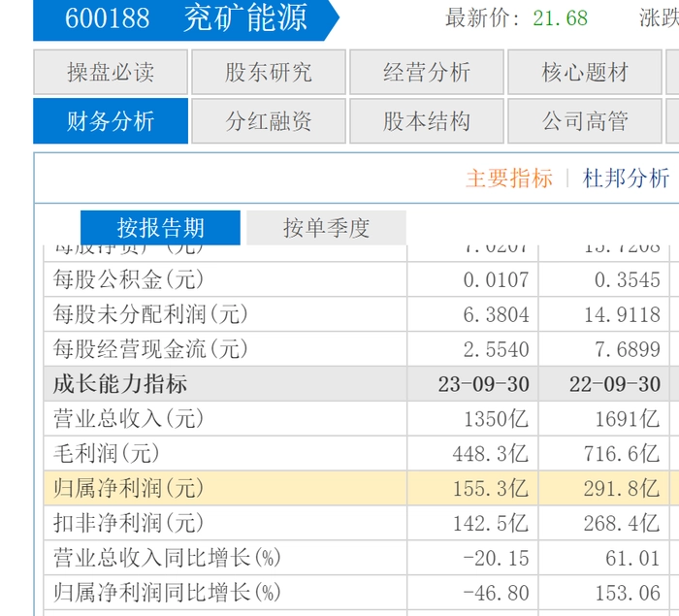Open the 股本结构 tab
Image resolution: width=679 pixels, height=616 pixels.
coord(427,121)
